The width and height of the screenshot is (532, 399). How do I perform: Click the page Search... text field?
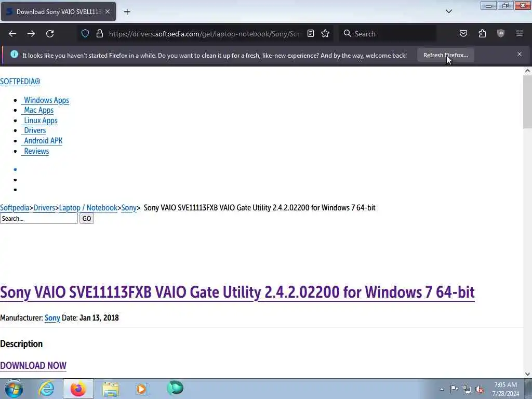pos(39,219)
